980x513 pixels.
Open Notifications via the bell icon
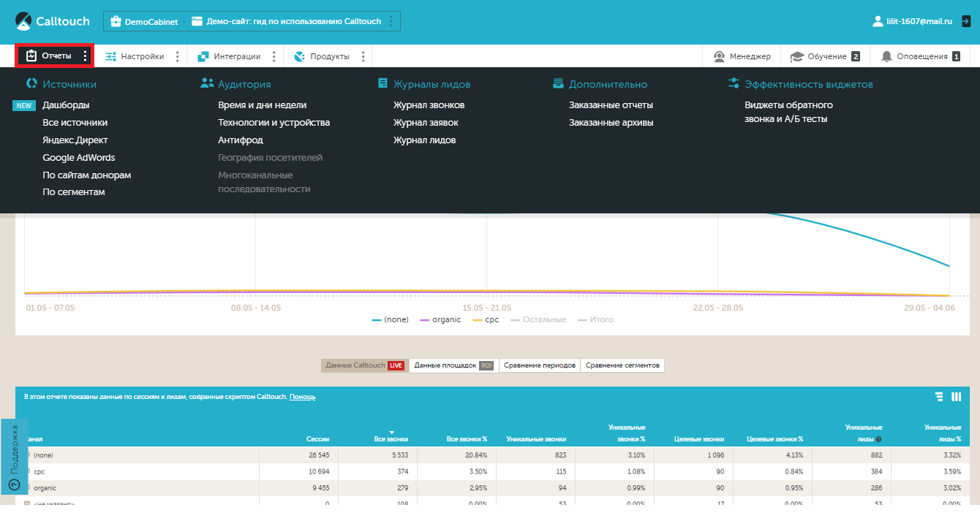tap(886, 56)
